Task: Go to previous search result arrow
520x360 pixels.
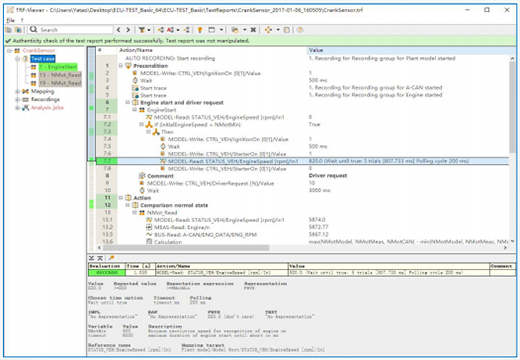Action: click(119, 30)
